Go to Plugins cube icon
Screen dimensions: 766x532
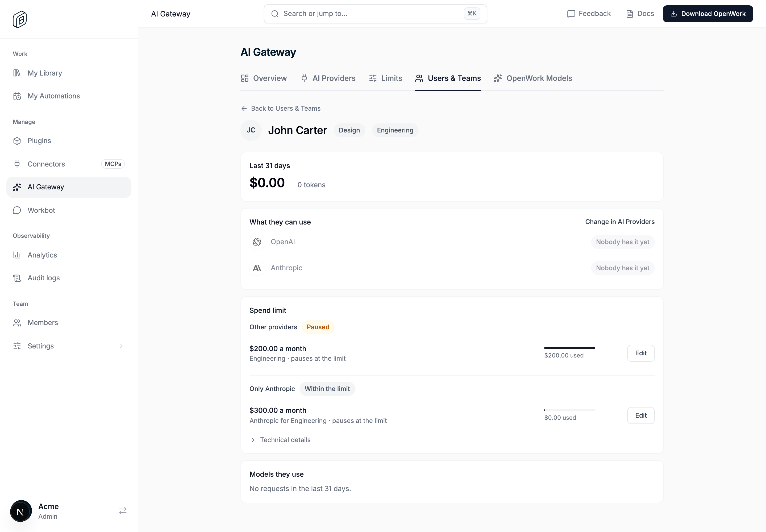pos(17,141)
